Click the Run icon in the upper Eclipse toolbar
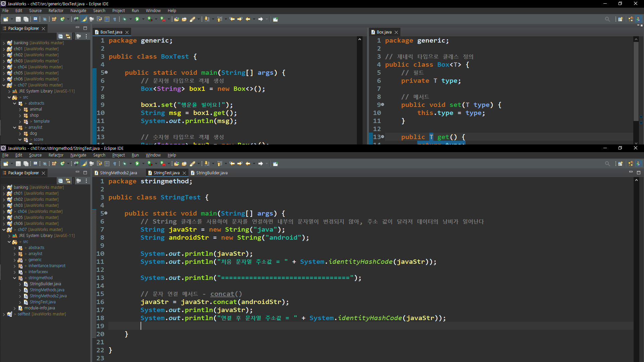 137,19
